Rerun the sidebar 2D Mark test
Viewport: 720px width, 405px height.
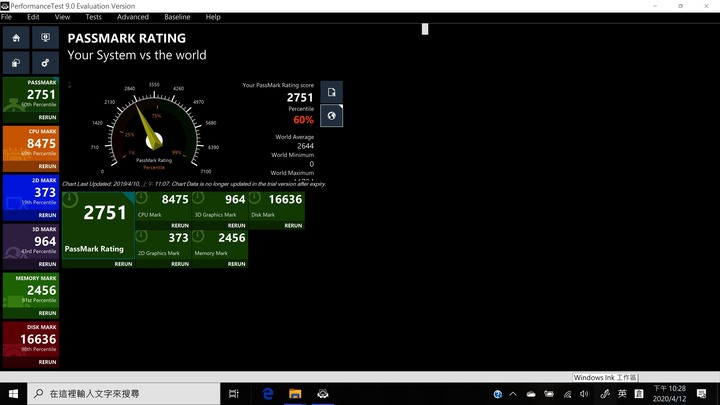(47, 215)
